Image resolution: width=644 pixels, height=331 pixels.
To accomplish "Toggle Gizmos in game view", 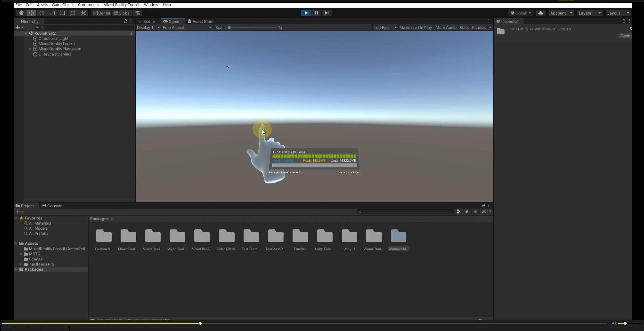I will tap(478, 28).
